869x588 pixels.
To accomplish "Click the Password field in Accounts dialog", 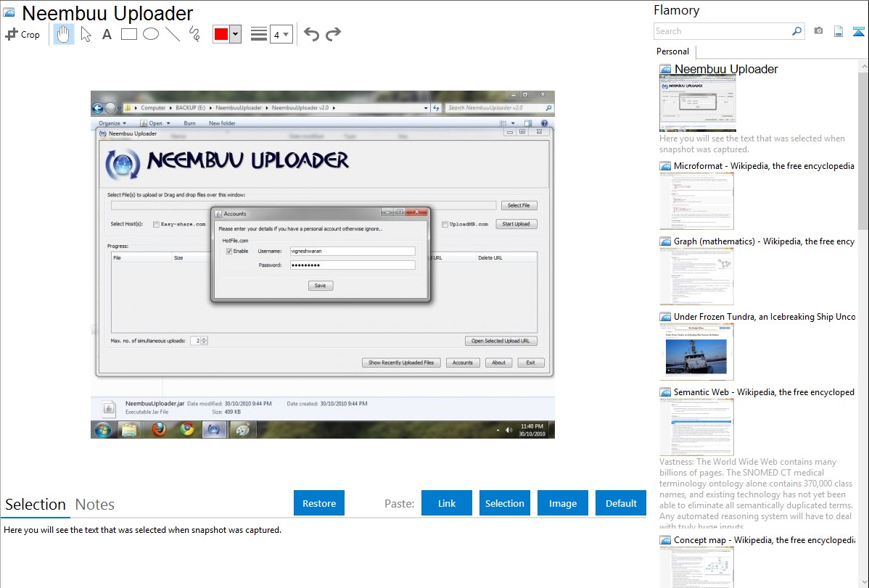I will coord(353,265).
